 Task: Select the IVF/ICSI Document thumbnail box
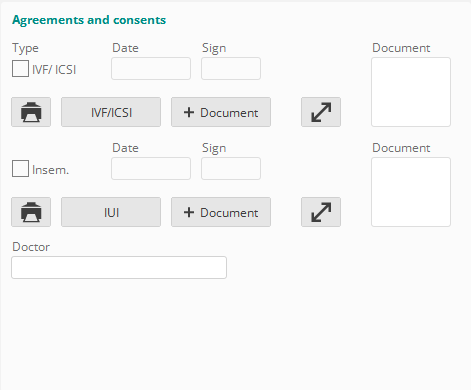pos(411,92)
